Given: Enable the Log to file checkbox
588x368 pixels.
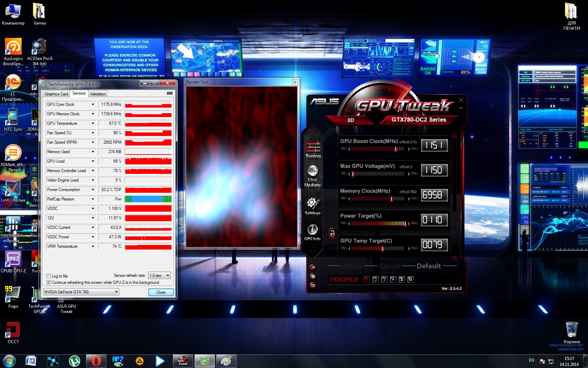Looking at the screenshot, I should 49,276.
